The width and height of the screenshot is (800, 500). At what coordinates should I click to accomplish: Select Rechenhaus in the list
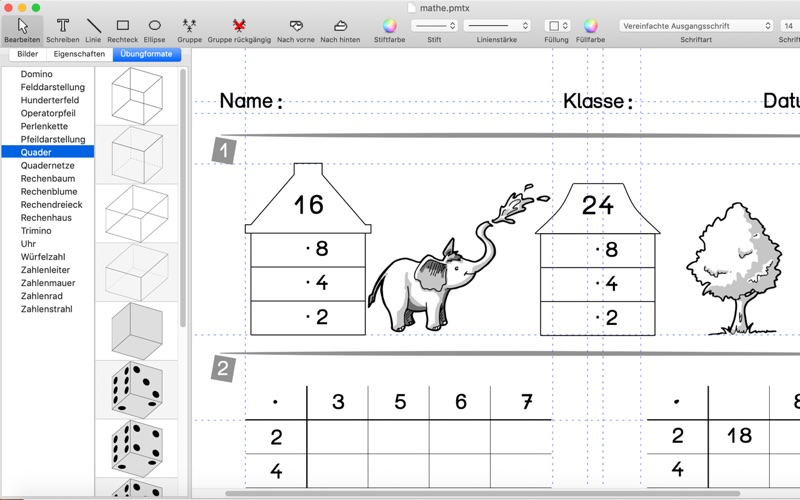pyautogui.click(x=46, y=217)
